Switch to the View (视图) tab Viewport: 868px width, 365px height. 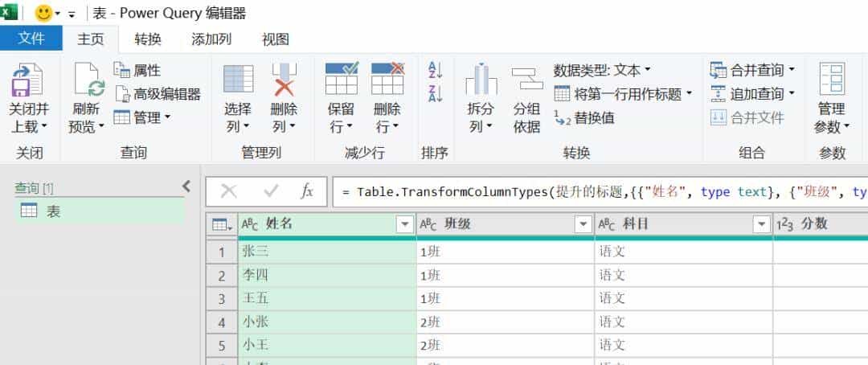point(275,39)
